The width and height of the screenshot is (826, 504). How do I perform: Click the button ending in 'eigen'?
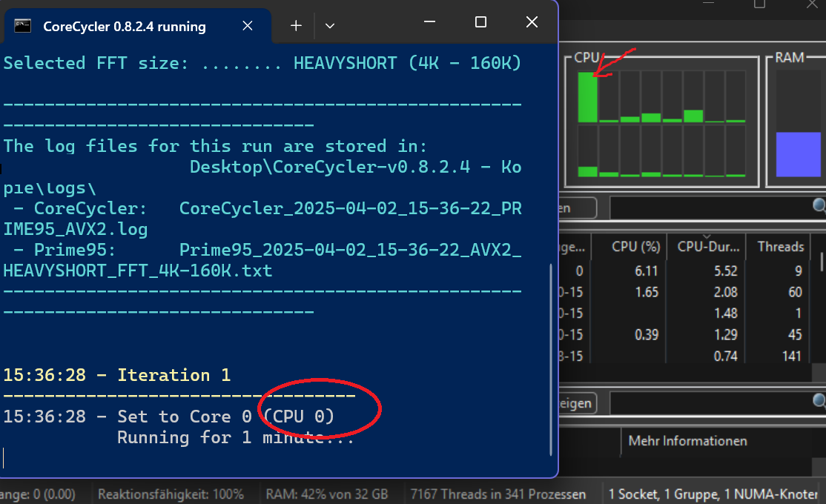tap(578, 403)
